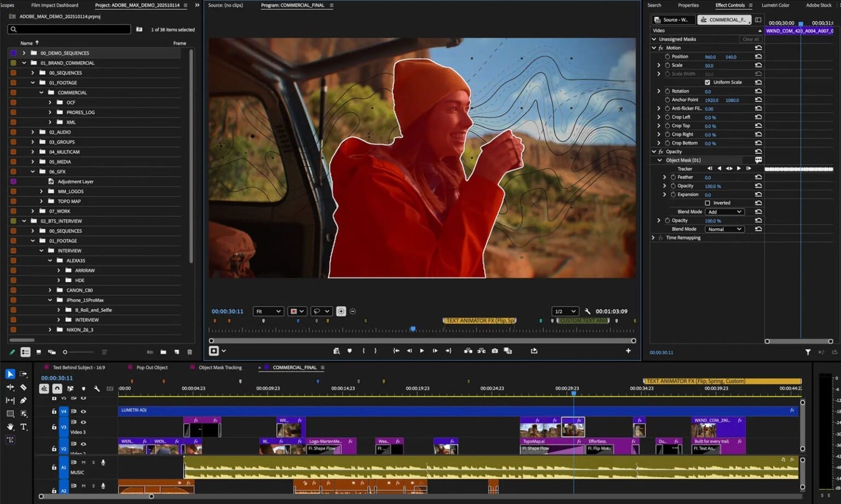Expand the TOPO MAP folder

coord(41,201)
